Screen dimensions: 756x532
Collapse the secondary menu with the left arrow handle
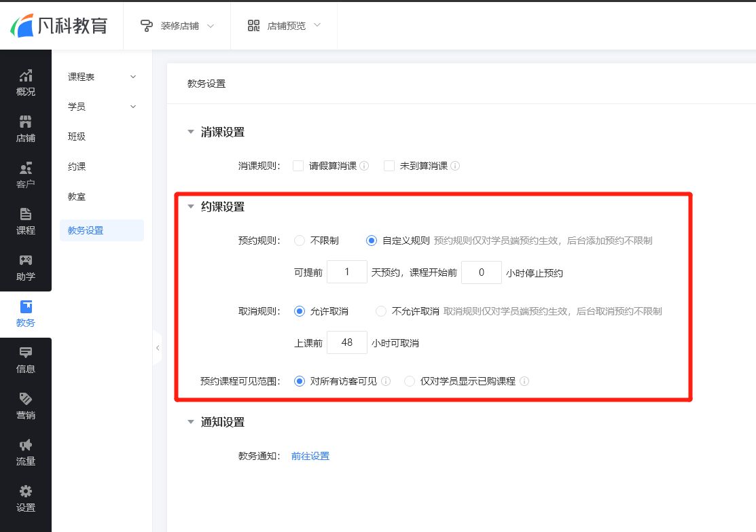[x=158, y=348]
